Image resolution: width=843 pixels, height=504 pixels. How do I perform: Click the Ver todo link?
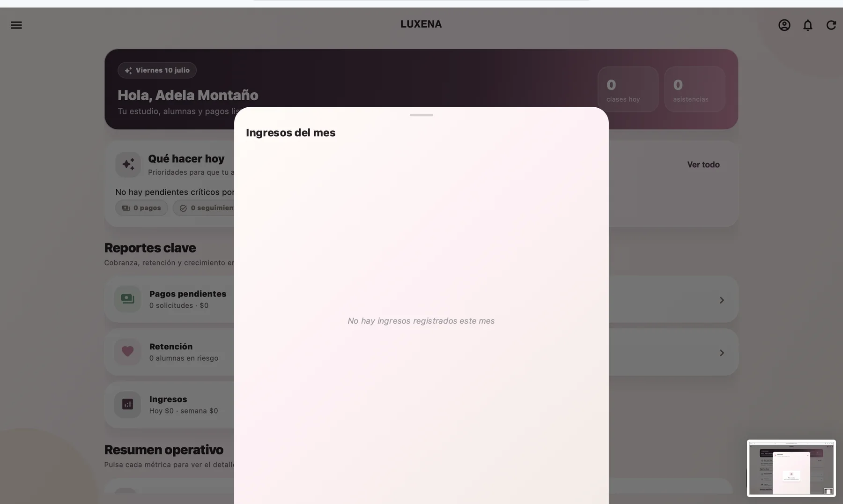point(703,164)
